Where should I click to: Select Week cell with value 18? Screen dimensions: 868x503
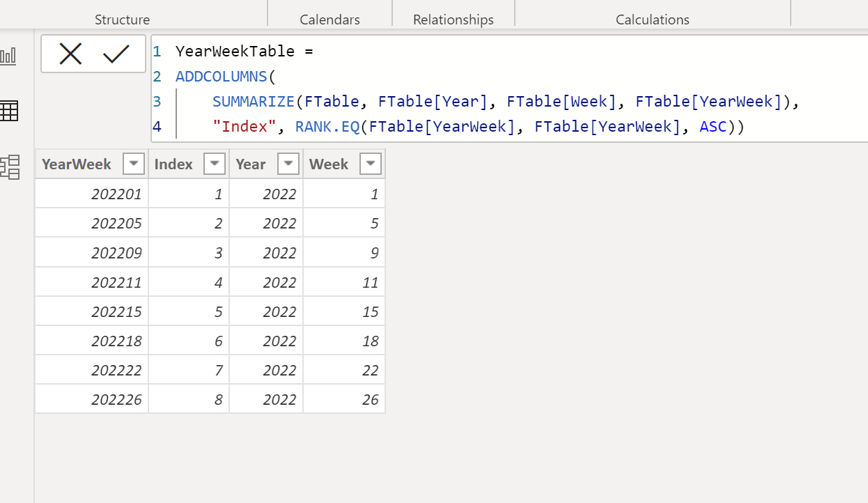coord(344,340)
